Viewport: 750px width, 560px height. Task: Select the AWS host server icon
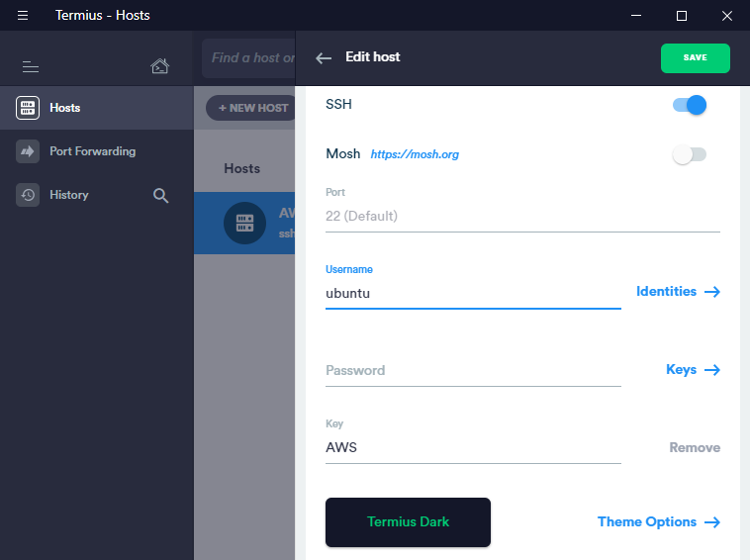(244, 223)
